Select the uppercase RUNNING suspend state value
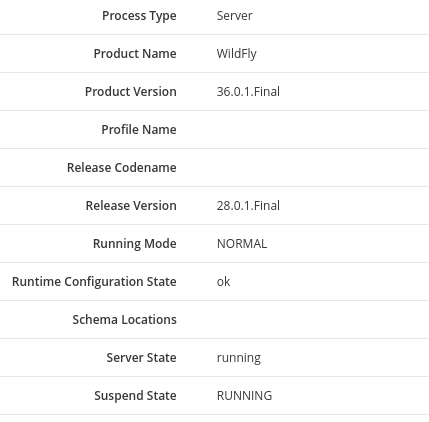The width and height of the screenshot is (429, 422). 244,396
